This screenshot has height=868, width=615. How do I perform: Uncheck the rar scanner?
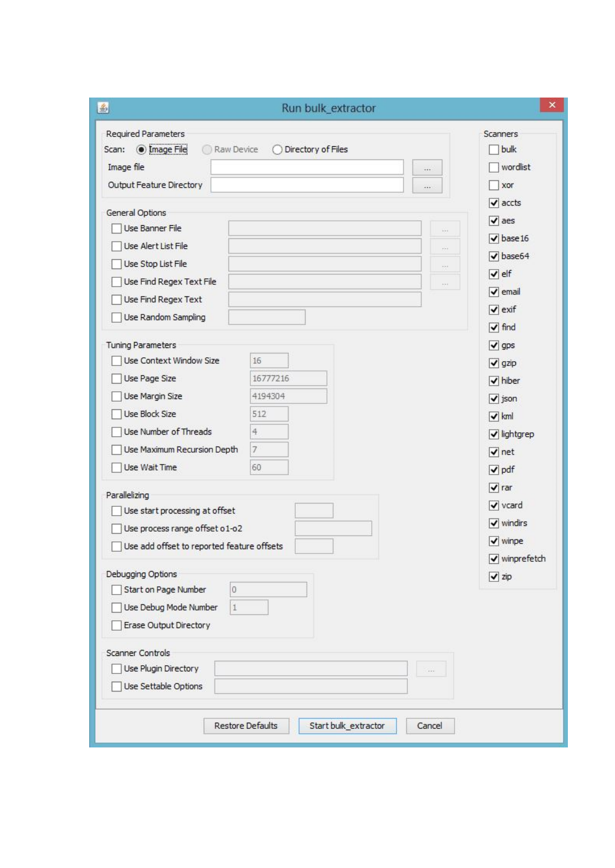(493, 488)
